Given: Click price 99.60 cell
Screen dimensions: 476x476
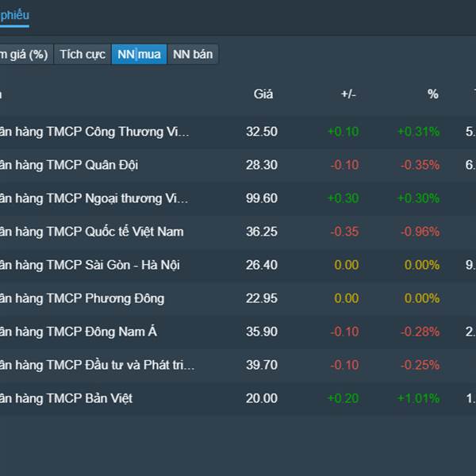Looking at the screenshot, I should (262, 198).
